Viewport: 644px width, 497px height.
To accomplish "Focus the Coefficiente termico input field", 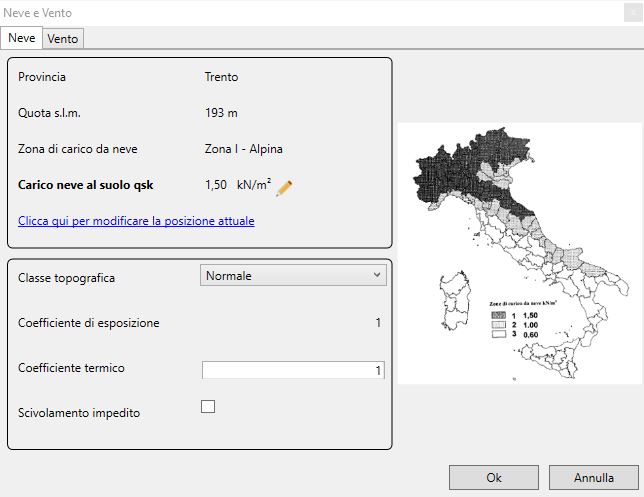I will pyautogui.click(x=293, y=370).
